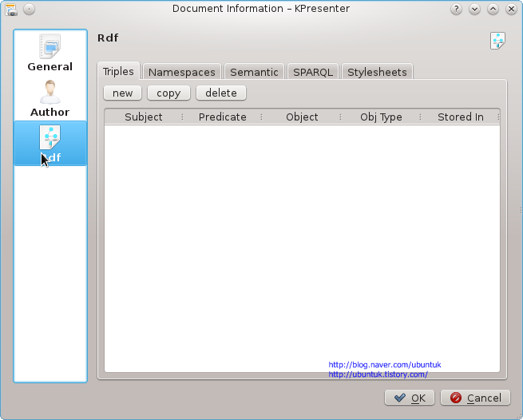Minimize the dialog with down-chevron button
This screenshot has width=523, height=420.
(474, 9)
